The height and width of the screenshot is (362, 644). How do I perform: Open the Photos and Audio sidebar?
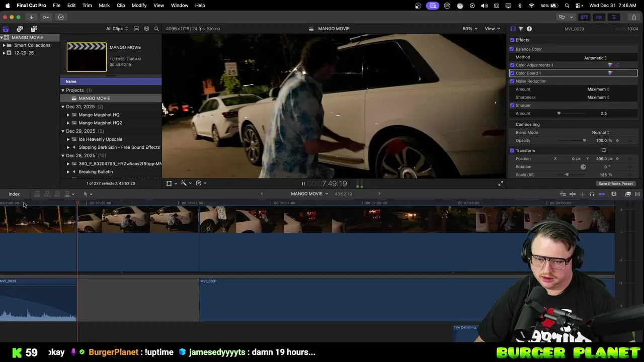click(20, 29)
